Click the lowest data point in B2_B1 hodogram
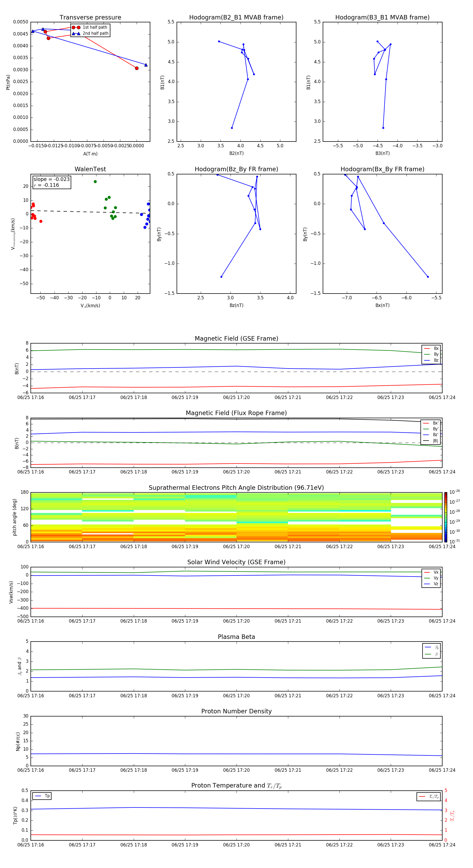Image resolution: width=473 pixels, height=868 pixels. [232, 128]
